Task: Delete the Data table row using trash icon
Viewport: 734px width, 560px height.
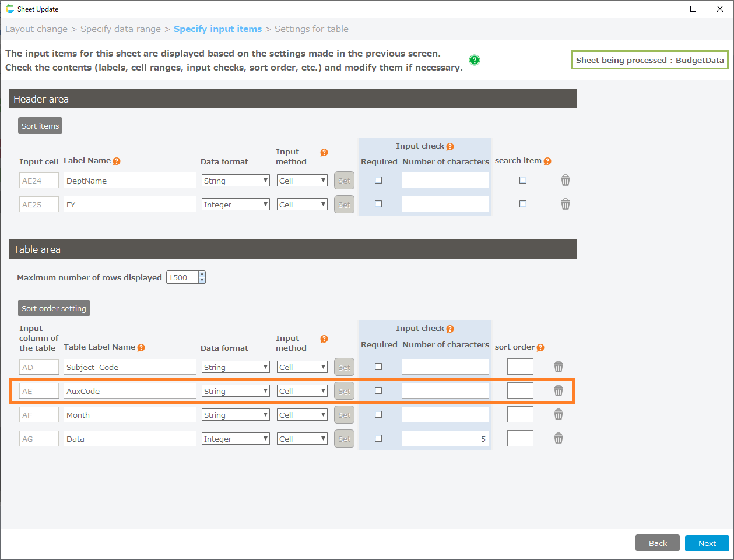Action: point(558,439)
